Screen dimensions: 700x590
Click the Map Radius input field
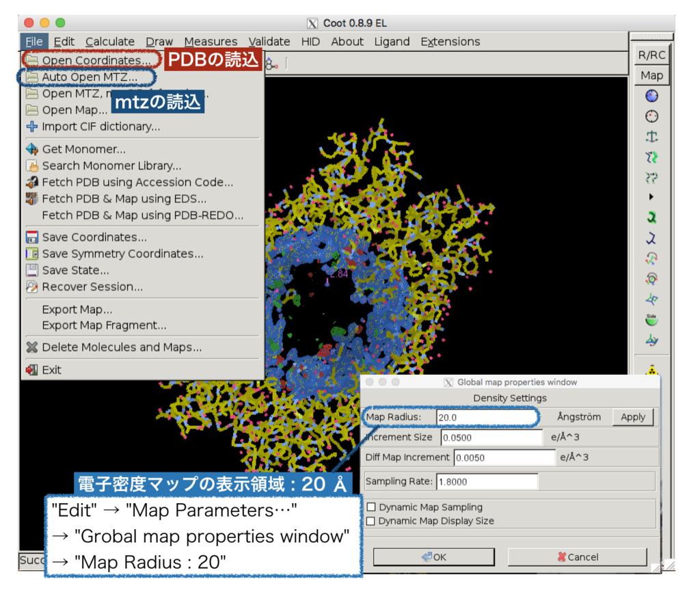pos(487,417)
